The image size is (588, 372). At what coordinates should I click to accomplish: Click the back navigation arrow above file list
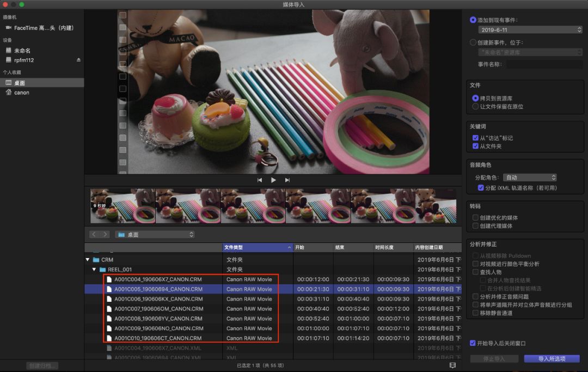tap(94, 234)
